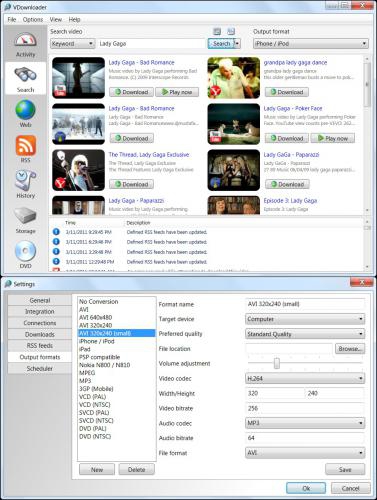Select PSP compatible in format list
377x500 pixels.
click(x=116, y=357)
